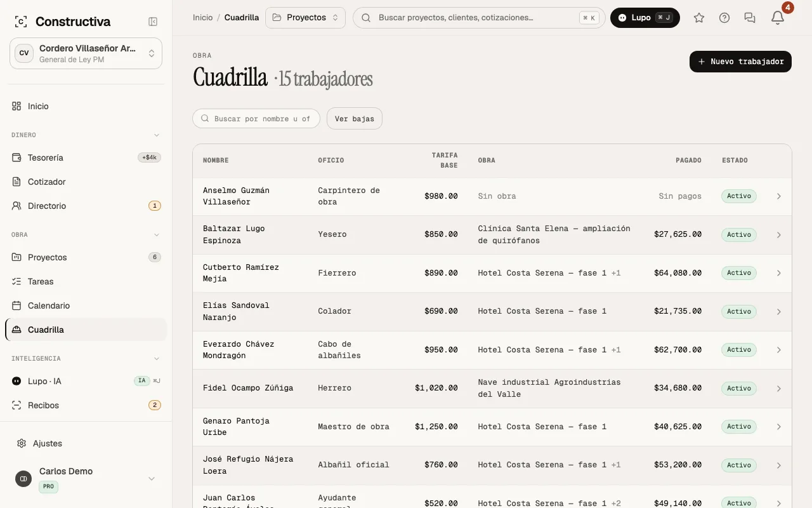Click the $62,700.00 paid amount
Image resolution: width=812 pixels, height=508 pixels.
pyautogui.click(x=678, y=350)
